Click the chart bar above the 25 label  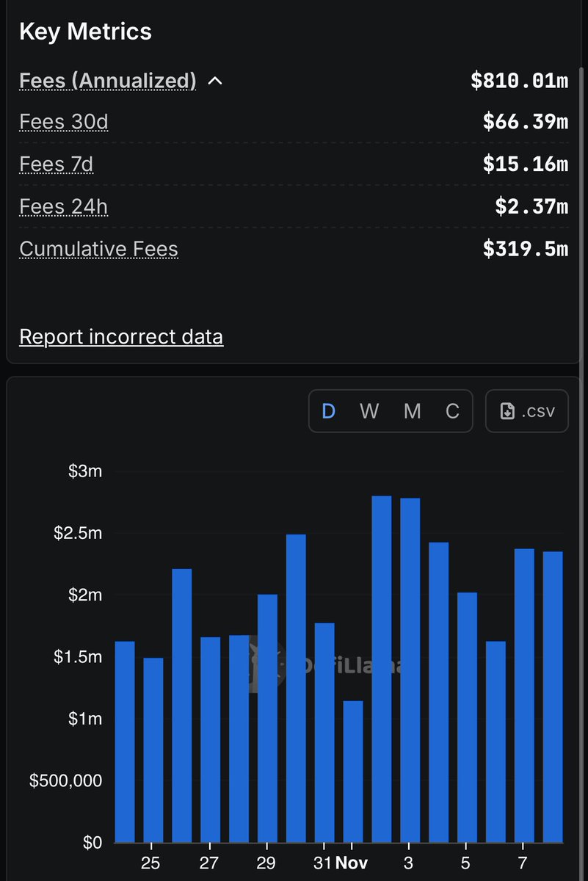[153, 750]
